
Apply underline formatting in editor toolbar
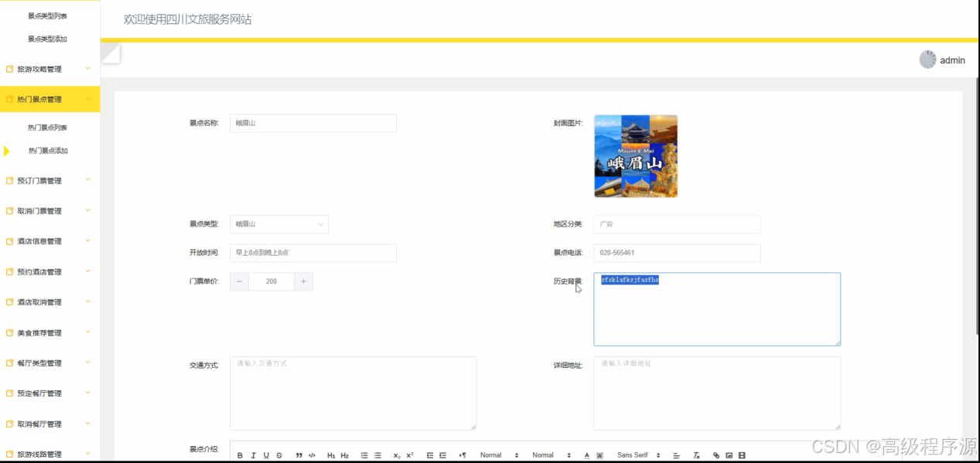click(x=266, y=455)
